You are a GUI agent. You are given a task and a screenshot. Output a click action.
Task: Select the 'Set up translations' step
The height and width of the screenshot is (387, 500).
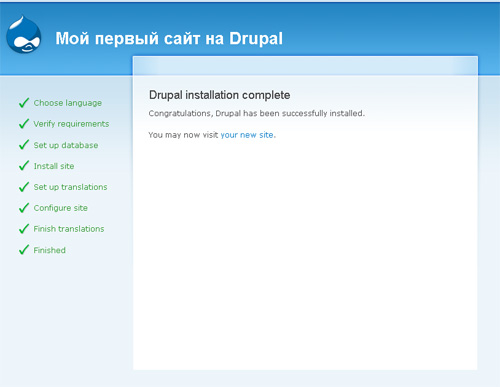[70, 187]
